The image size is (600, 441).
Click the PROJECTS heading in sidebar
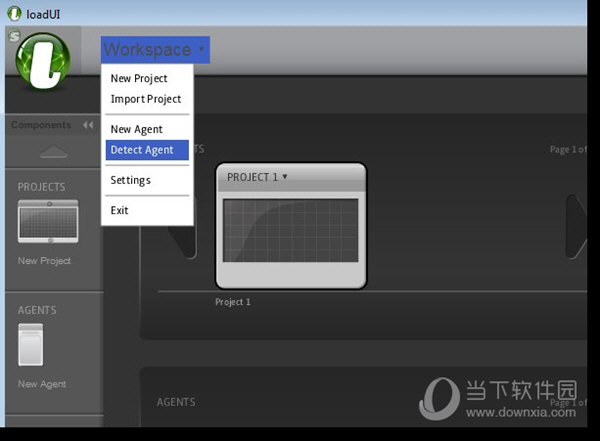click(x=41, y=187)
